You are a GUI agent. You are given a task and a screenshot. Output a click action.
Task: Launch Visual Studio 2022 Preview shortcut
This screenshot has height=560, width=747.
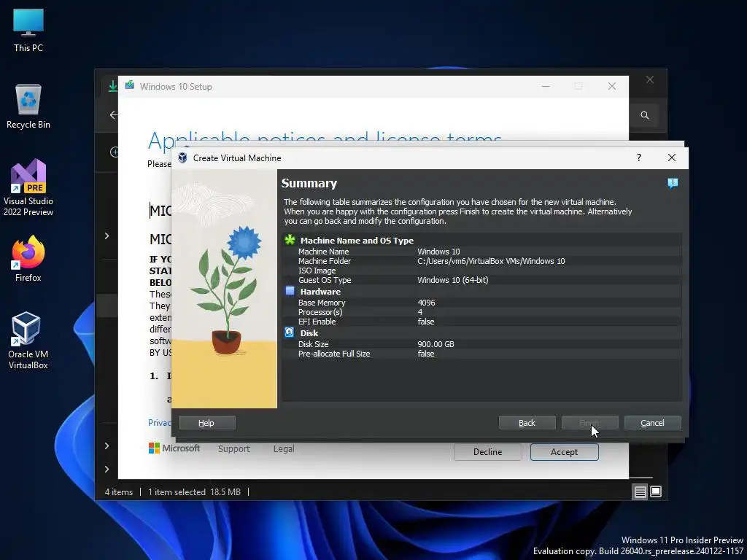[x=28, y=187]
